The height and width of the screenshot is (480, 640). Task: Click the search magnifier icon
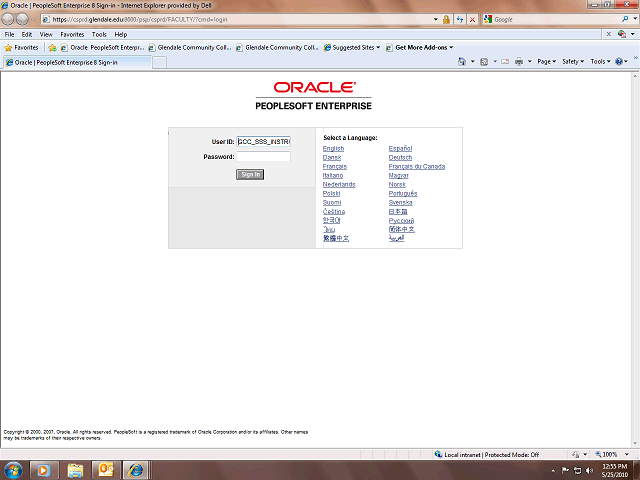pos(625,19)
